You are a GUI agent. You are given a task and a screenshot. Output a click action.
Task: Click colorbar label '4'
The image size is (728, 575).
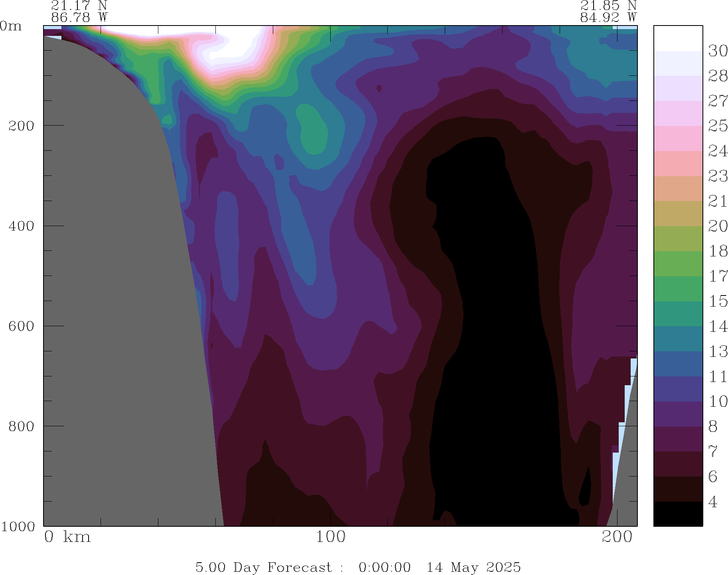pyautogui.click(x=713, y=502)
